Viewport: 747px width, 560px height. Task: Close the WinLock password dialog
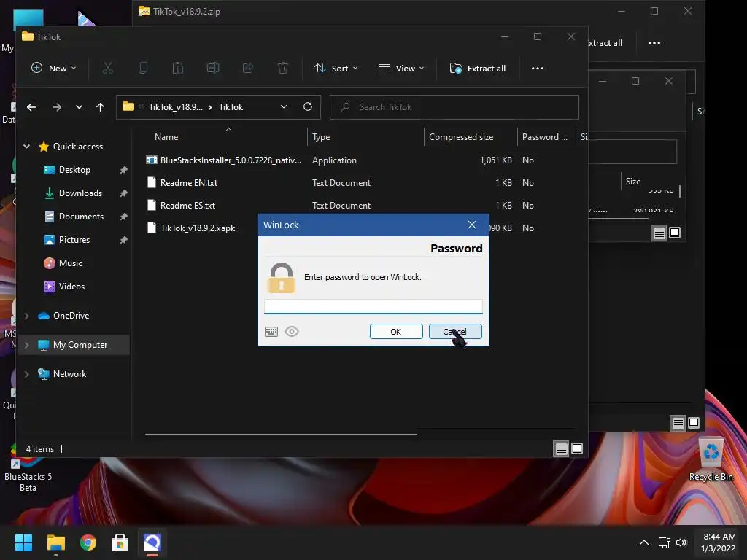(x=472, y=225)
